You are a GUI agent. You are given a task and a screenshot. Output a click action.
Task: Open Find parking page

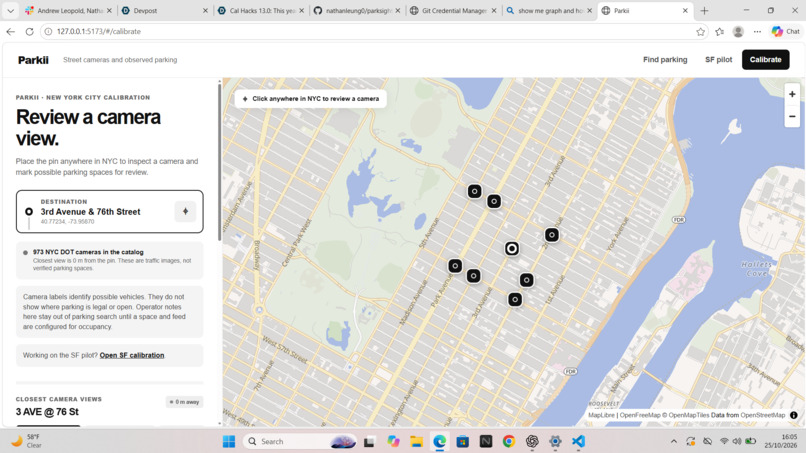[665, 60]
